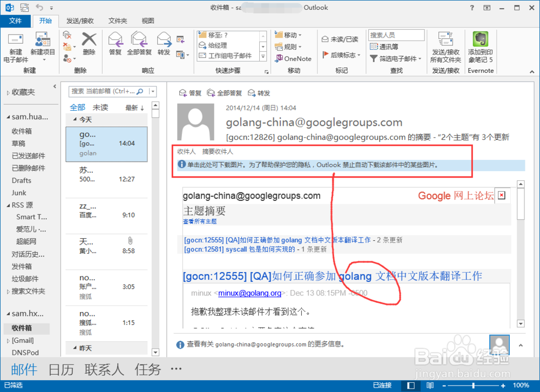Open the File (文件) tab
Viewport: 540px width, 392px height.
click(15, 21)
